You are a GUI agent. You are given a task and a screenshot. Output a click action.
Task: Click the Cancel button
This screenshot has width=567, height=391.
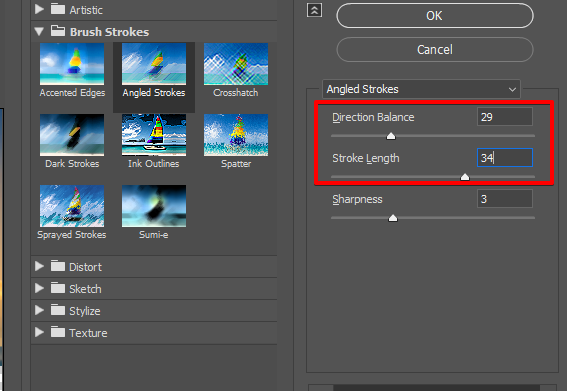coord(435,50)
